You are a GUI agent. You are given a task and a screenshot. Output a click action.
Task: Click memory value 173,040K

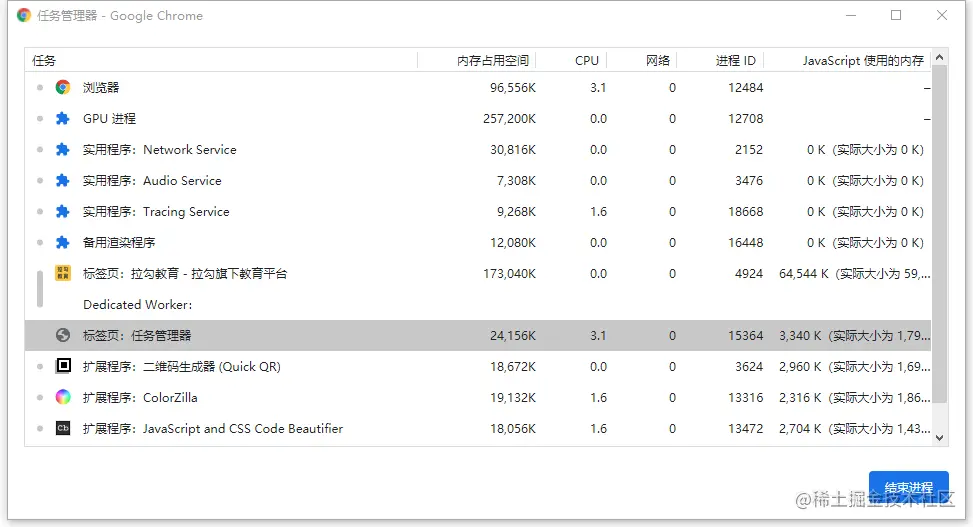pos(509,274)
